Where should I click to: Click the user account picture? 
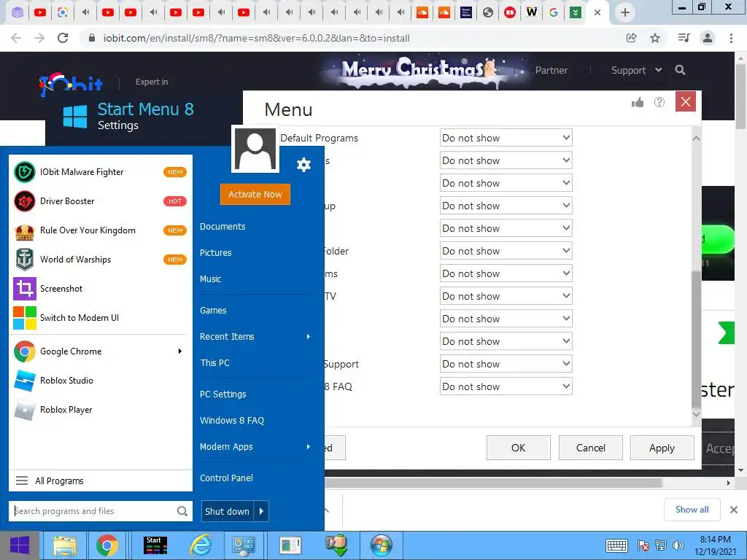click(255, 149)
